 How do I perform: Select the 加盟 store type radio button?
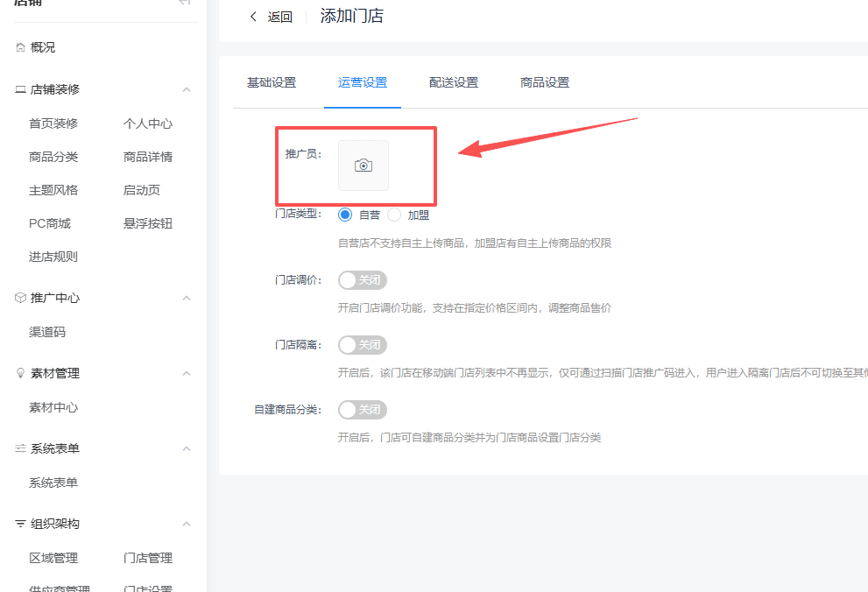pyautogui.click(x=394, y=215)
